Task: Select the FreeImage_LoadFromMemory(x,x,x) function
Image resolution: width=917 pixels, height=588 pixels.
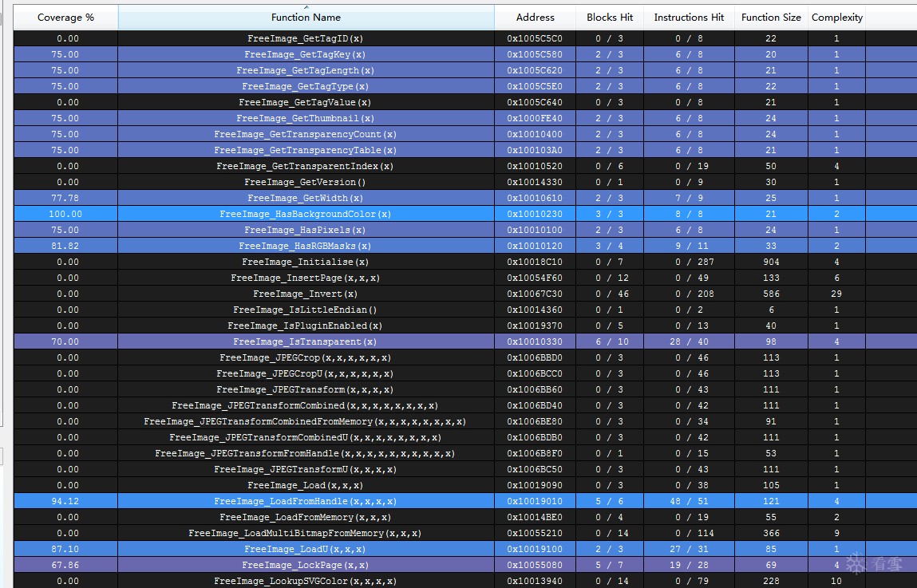Action: tap(306, 517)
